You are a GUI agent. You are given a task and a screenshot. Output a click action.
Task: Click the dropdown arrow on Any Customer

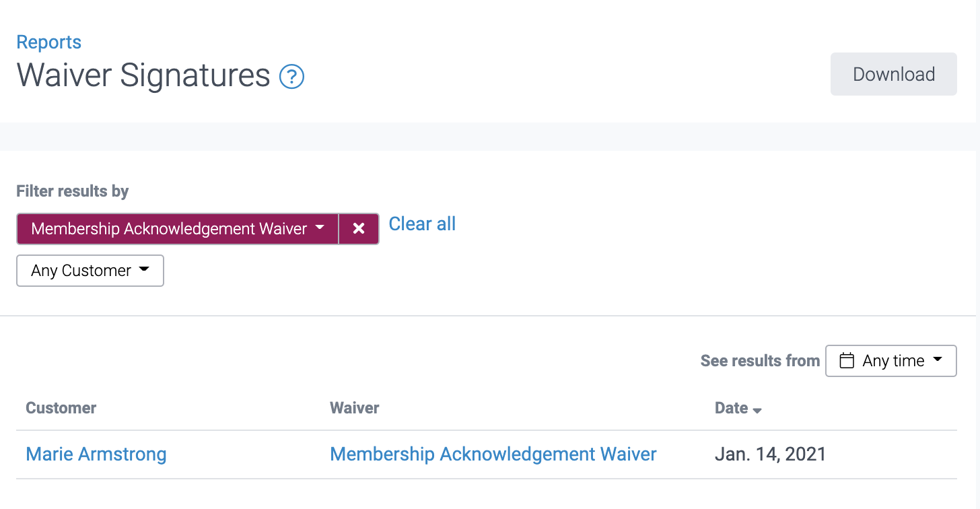(144, 270)
